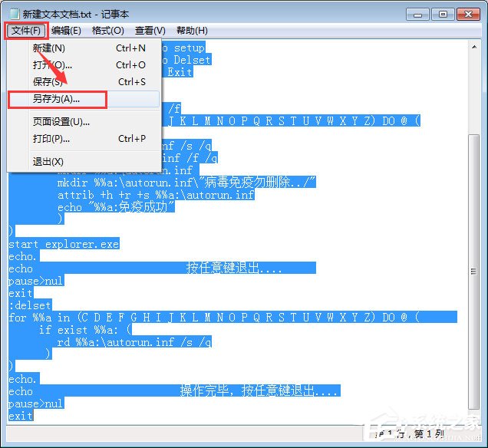Click the status bar line/column indicator
This screenshot has height=448, width=488.
[410, 433]
